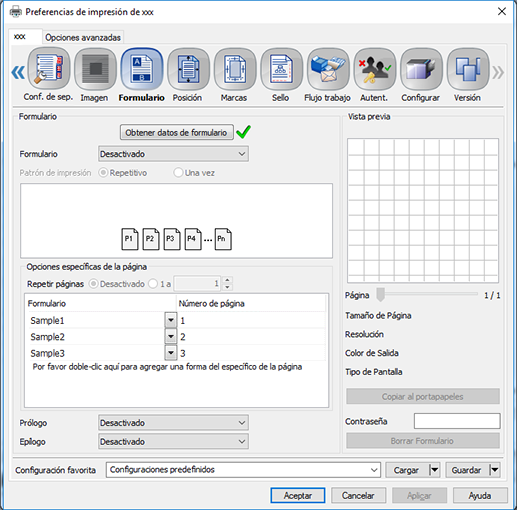Viewport: 517px width, 510px height.
Task: Choose the Repetitivo print pattern option
Action: coord(103,173)
